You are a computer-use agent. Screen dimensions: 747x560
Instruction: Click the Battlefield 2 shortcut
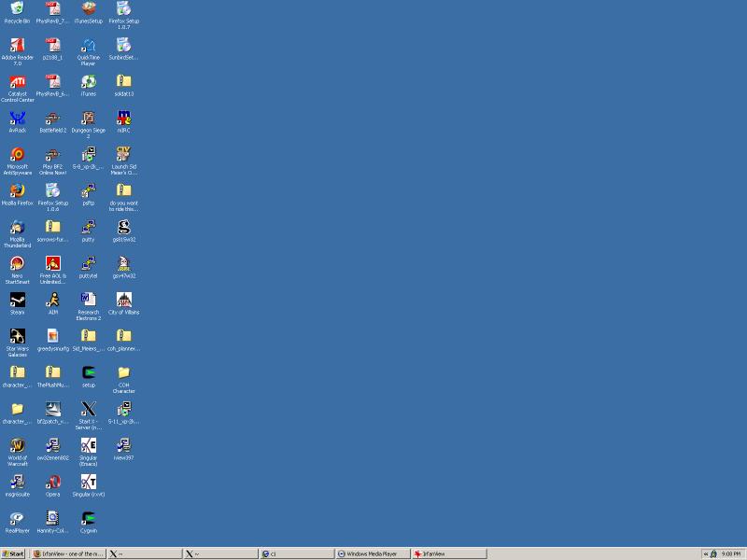click(53, 119)
